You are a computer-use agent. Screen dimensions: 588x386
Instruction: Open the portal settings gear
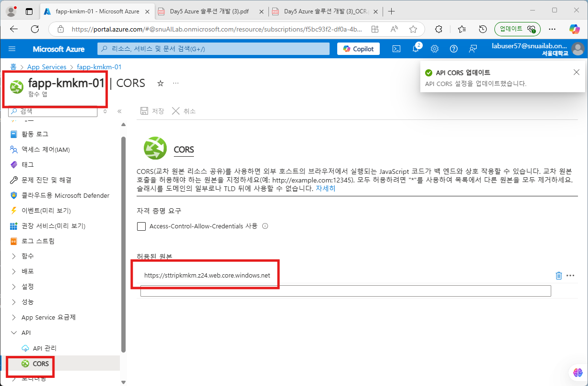(x=435, y=49)
